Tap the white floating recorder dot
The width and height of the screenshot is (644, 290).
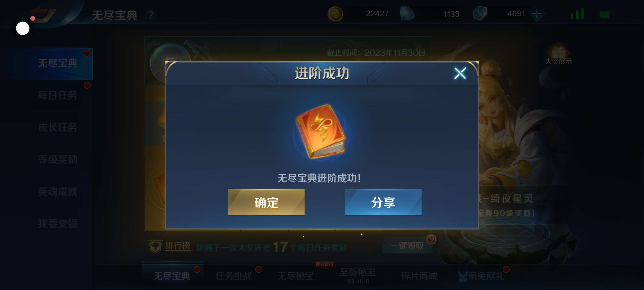23,28
